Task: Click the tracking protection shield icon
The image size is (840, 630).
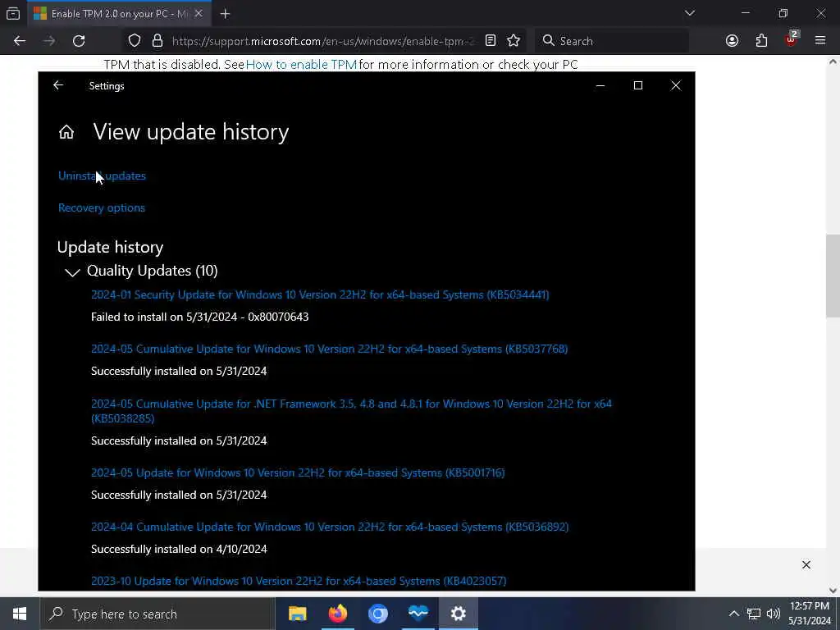Action: click(x=135, y=41)
